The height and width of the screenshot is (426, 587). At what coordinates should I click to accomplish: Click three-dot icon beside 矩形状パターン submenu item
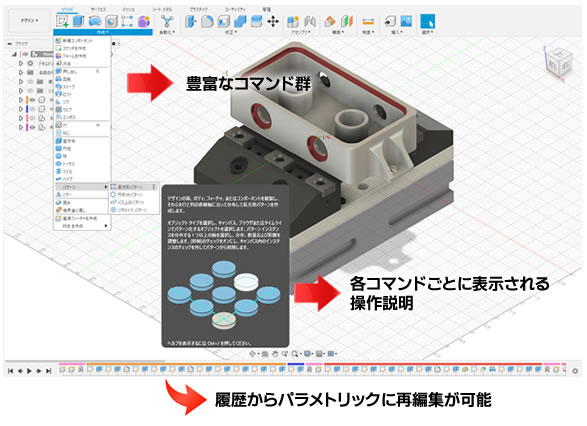point(154,186)
